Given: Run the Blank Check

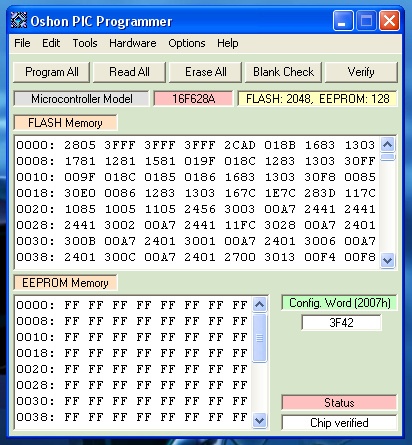Looking at the screenshot, I should pyautogui.click(x=283, y=72).
